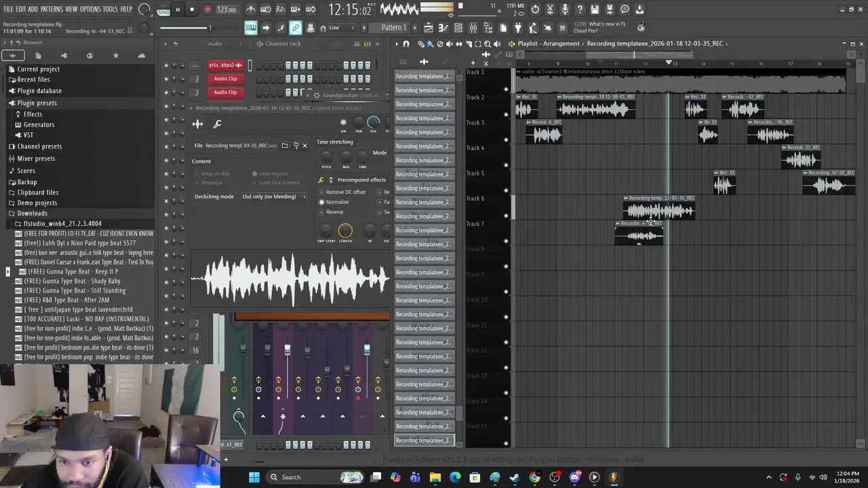Click the save project floppy icon

click(595, 9)
